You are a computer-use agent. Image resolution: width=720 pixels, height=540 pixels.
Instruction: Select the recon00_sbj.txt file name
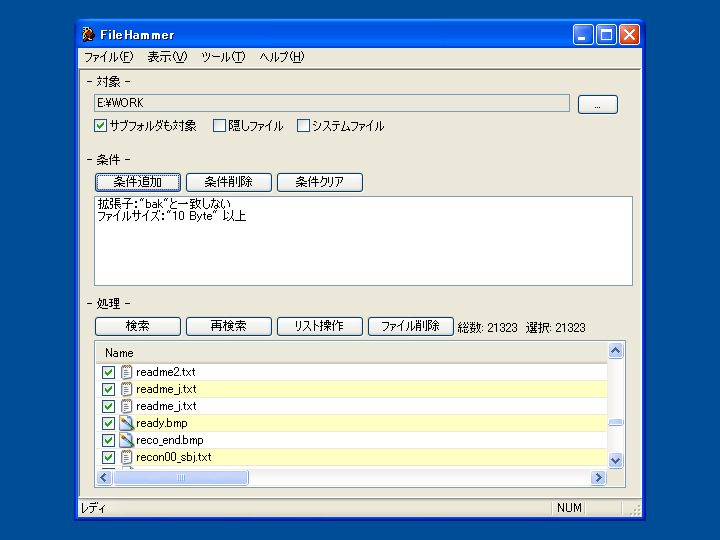click(174, 457)
